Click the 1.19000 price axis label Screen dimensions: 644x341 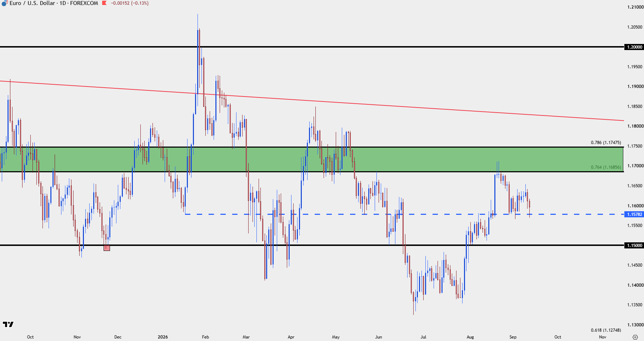coord(635,87)
